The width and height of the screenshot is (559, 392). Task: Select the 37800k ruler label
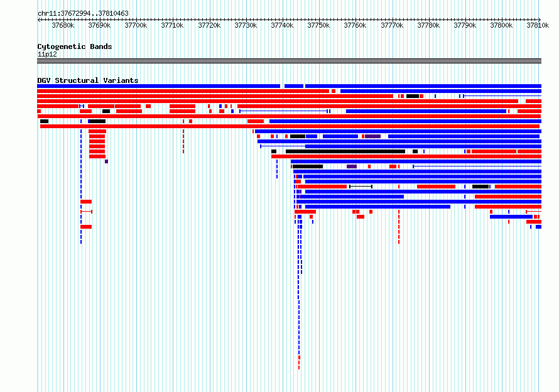[x=501, y=25]
